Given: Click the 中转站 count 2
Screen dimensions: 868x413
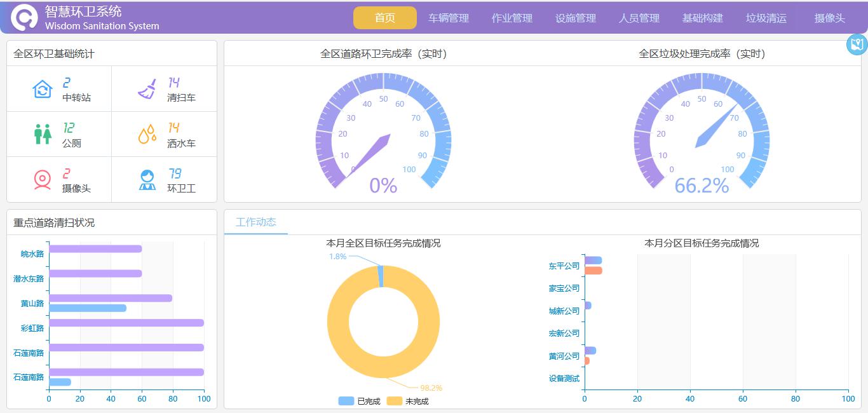Looking at the screenshot, I should tap(66, 83).
